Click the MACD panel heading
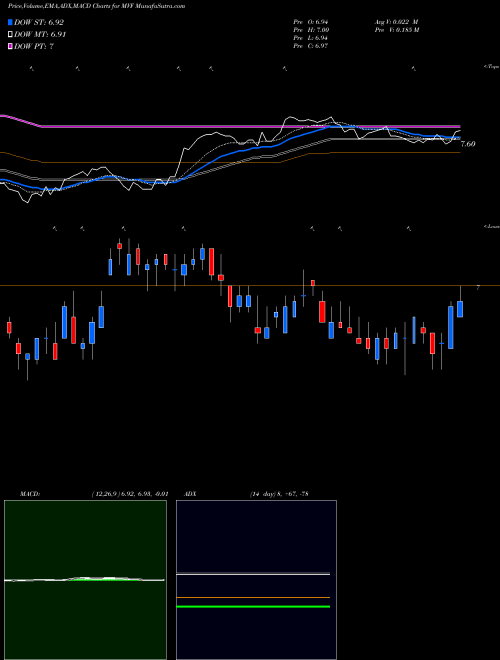500x660 pixels. pos(30,494)
